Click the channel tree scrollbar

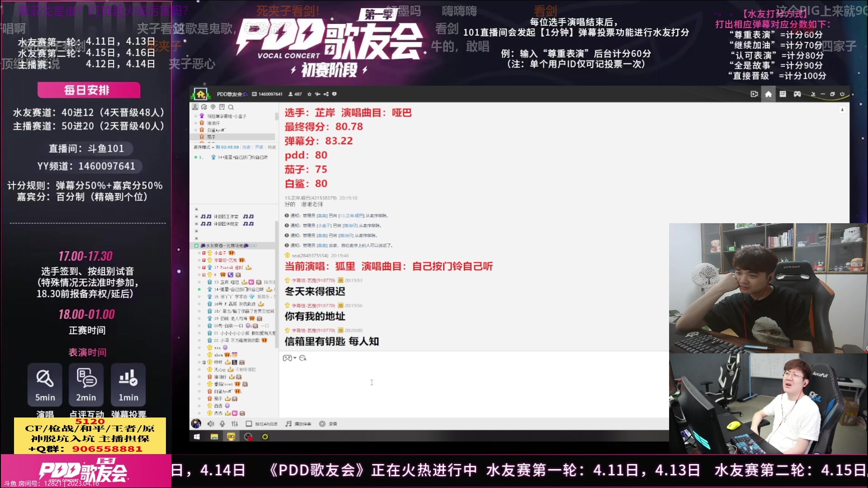coord(276,285)
